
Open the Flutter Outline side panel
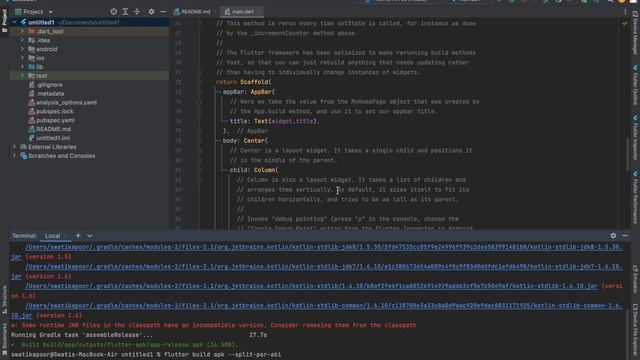click(x=635, y=85)
